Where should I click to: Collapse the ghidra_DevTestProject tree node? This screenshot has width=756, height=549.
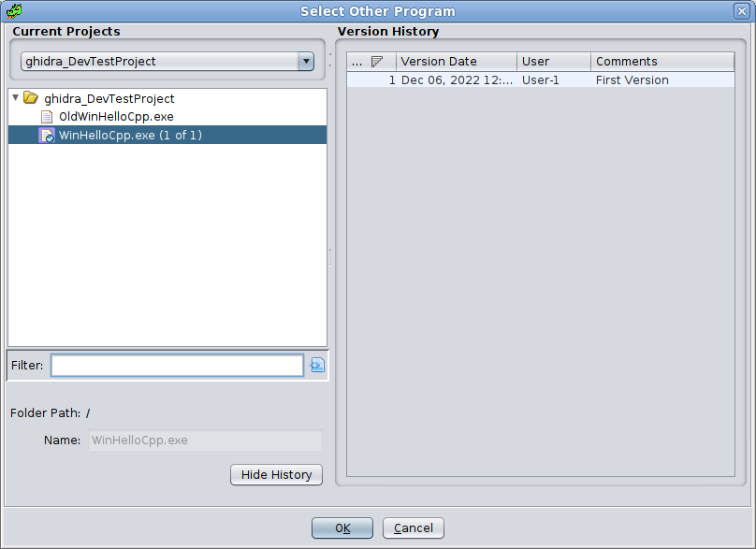[x=16, y=98]
